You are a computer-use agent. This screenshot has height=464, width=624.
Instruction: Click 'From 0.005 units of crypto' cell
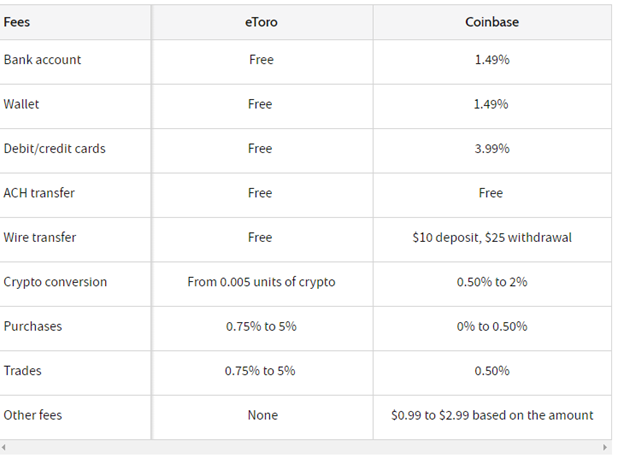(x=261, y=282)
